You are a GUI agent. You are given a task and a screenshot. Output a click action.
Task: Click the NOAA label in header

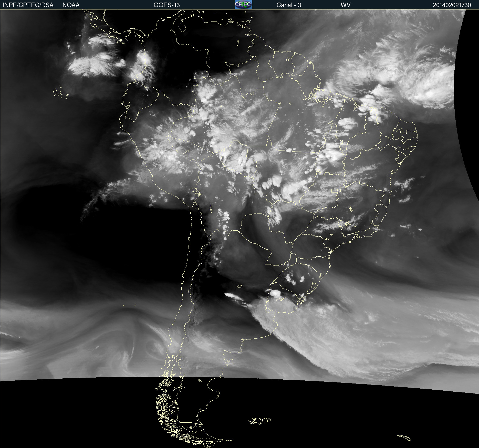pos(71,5)
